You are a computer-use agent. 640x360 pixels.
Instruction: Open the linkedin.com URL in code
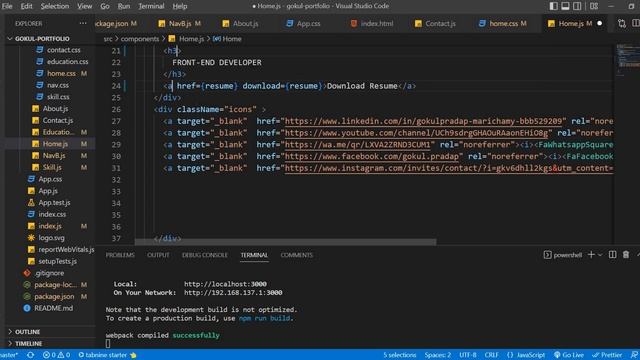click(x=423, y=121)
